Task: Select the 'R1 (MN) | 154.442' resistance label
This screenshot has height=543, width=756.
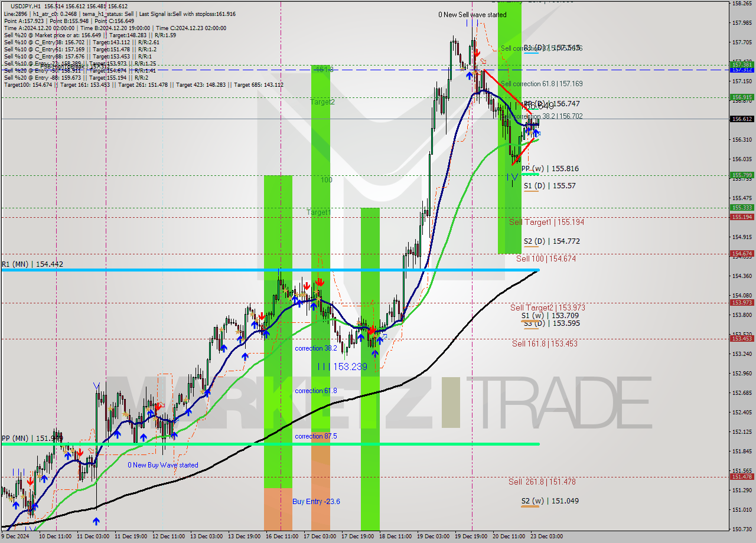Action: point(32,264)
